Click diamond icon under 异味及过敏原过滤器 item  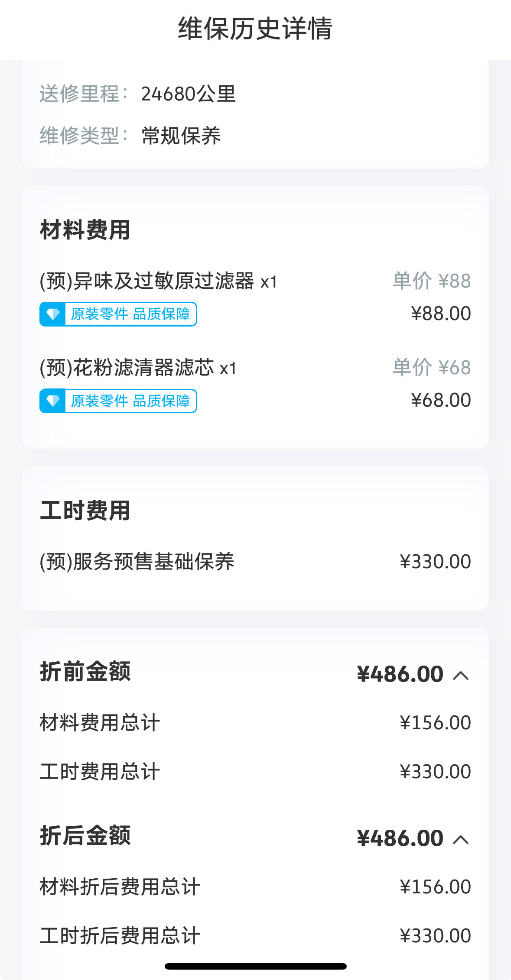(53, 314)
